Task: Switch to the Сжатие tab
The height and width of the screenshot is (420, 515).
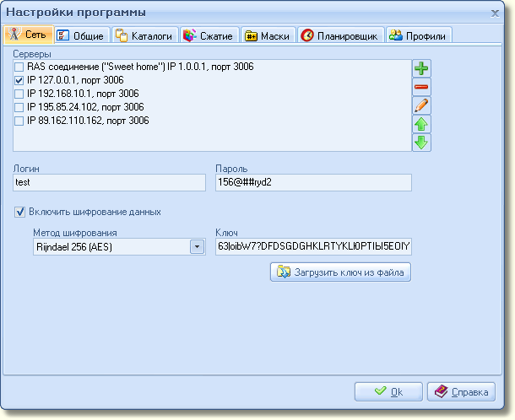Action: (209, 35)
